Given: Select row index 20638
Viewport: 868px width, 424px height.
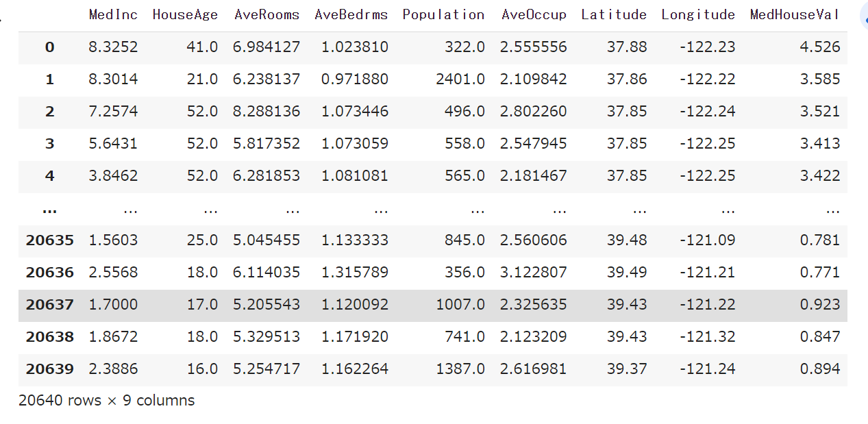Looking at the screenshot, I should coord(50,337).
